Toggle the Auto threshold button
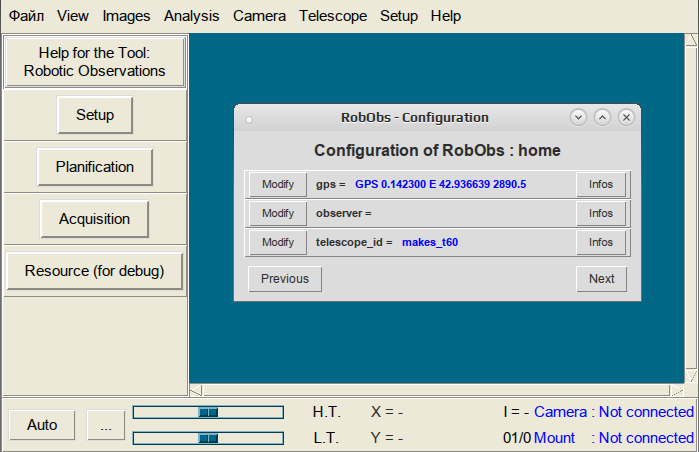 coord(42,425)
